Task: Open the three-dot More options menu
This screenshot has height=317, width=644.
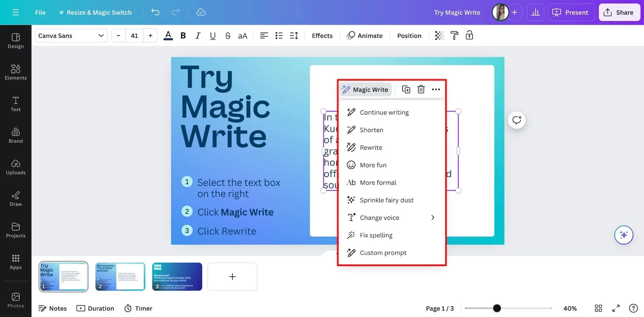Action: pyautogui.click(x=436, y=89)
